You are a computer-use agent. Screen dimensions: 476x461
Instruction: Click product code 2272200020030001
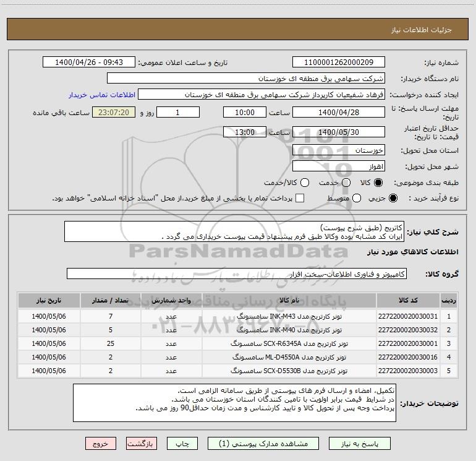tap(408, 343)
